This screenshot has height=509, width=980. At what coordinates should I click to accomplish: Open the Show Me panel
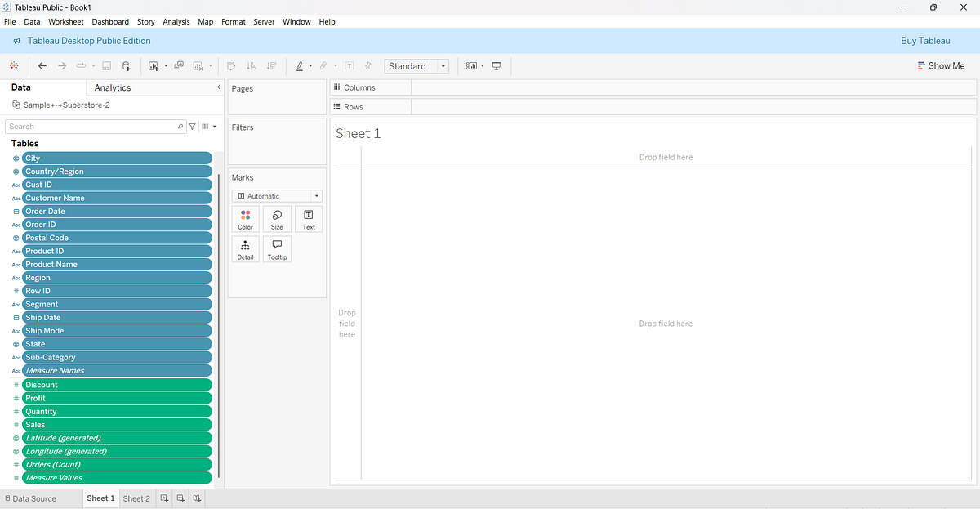click(941, 65)
